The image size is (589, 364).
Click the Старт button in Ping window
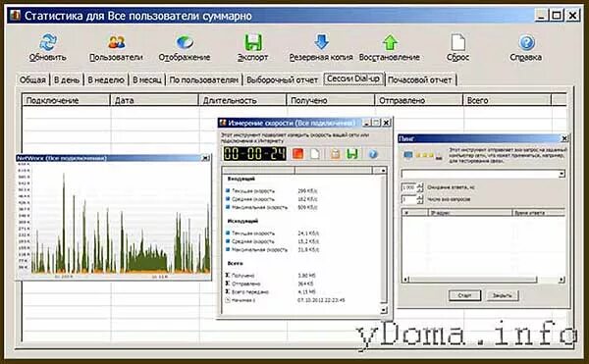464,295
